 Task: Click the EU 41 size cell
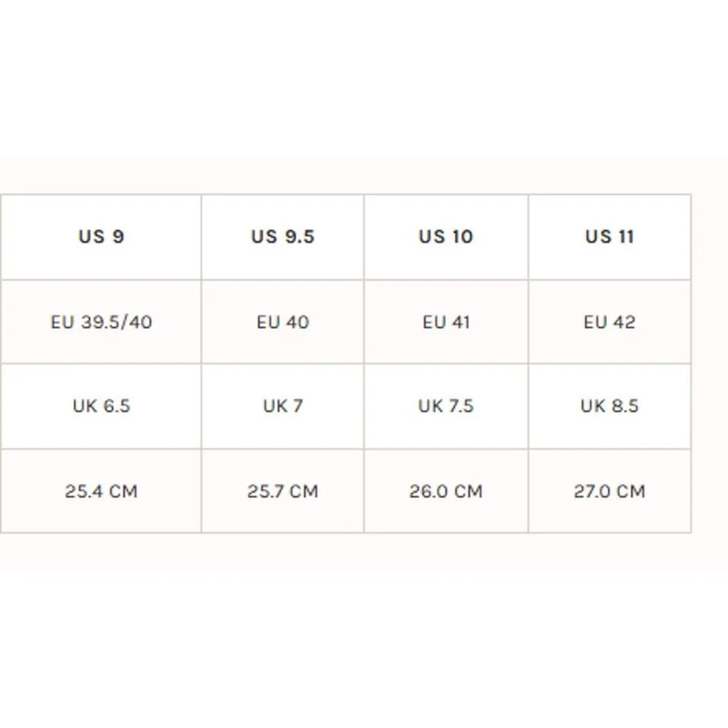(x=446, y=322)
